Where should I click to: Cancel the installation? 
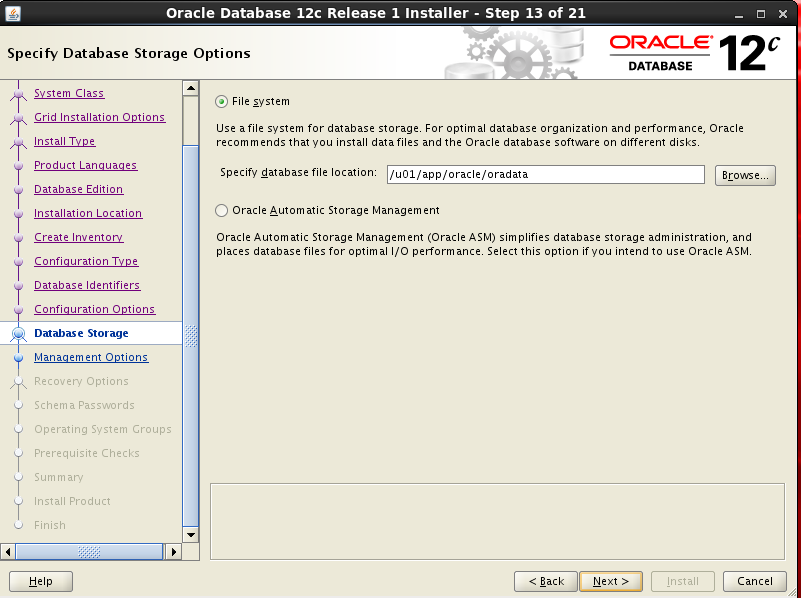tap(755, 581)
